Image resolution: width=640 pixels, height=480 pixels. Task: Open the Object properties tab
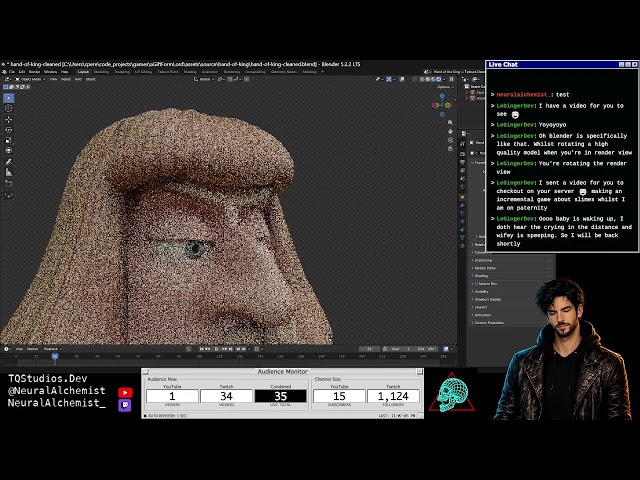tap(462, 197)
